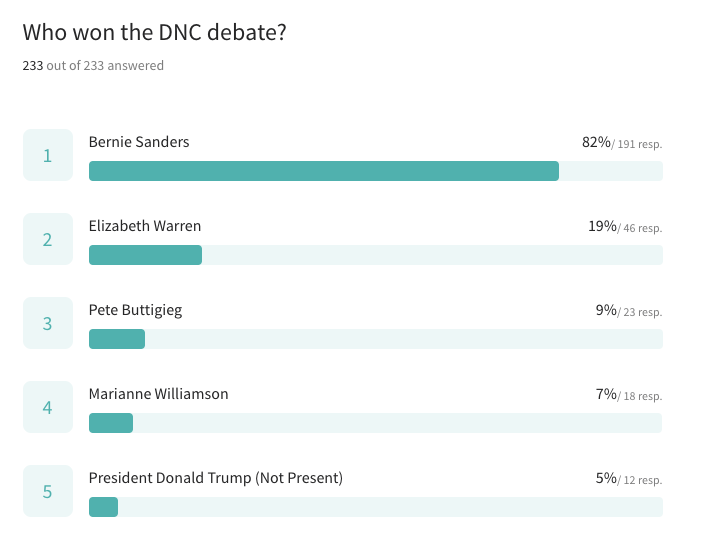The width and height of the screenshot is (709, 551).
Task: Click the 'Who won the DNC debate?' heading
Action: coord(155,33)
